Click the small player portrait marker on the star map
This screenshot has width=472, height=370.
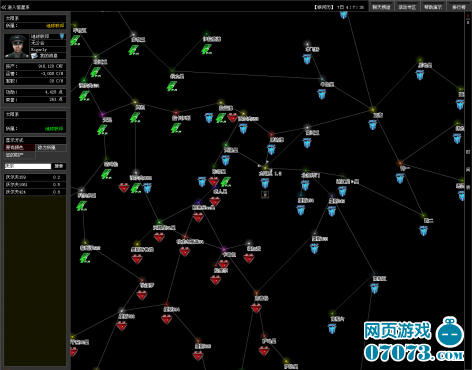coord(265,194)
